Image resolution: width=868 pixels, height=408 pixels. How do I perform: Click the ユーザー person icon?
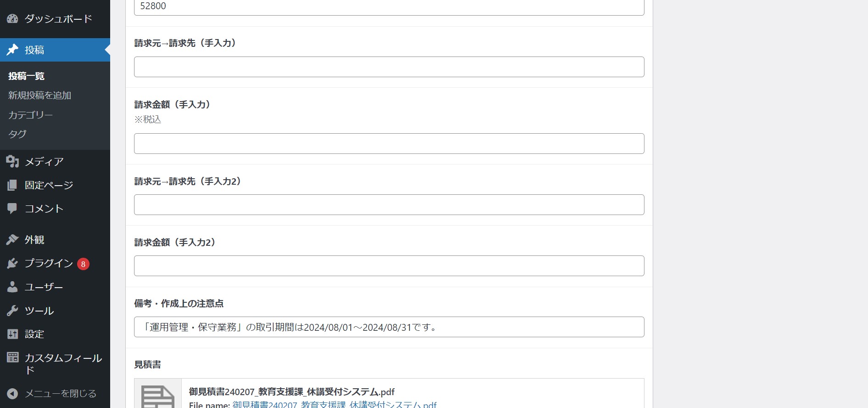pos(12,287)
